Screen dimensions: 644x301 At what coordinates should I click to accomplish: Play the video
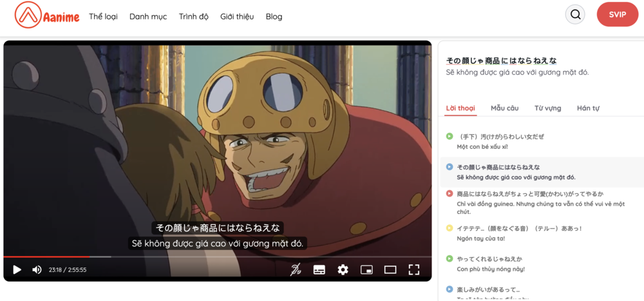coord(17,269)
